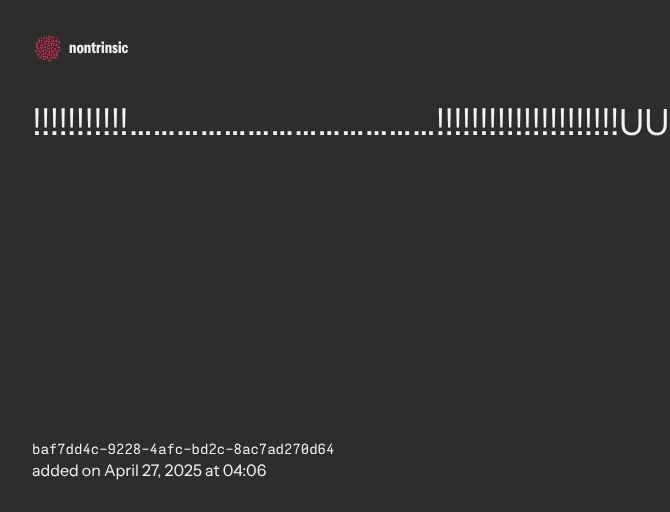Click the word "at" before the time
The width and height of the screenshot is (670, 512).
pos(212,471)
